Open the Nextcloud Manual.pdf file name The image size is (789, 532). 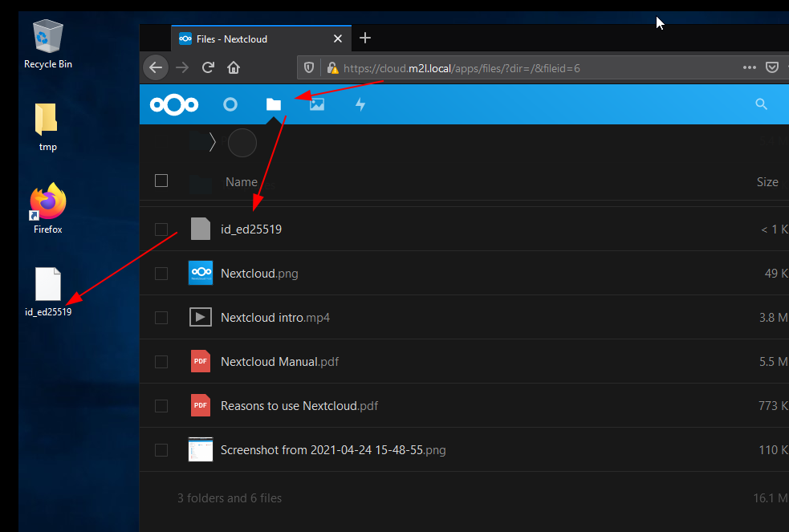point(280,362)
